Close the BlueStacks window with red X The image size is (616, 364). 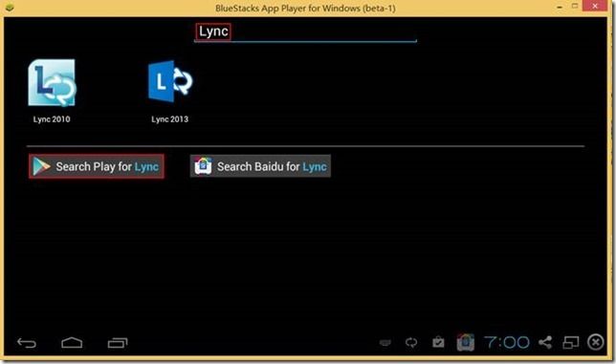point(595,6)
